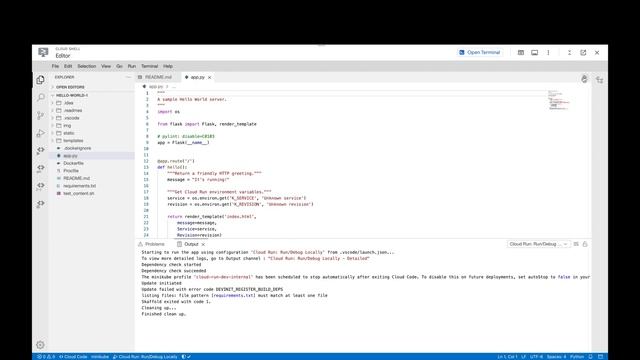Click the Python language mode in the status bar
The width and height of the screenshot is (640, 360).
(x=577, y=357)
